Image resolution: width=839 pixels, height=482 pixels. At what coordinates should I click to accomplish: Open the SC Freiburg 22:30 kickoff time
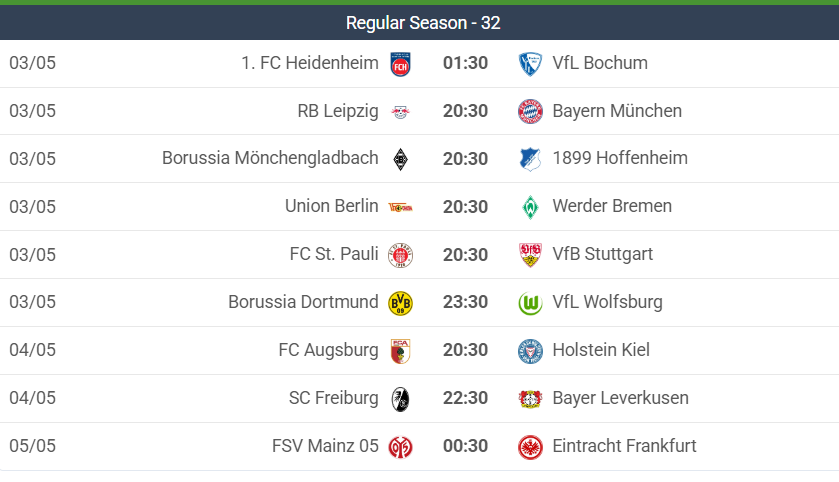click(x=466, y=398)
